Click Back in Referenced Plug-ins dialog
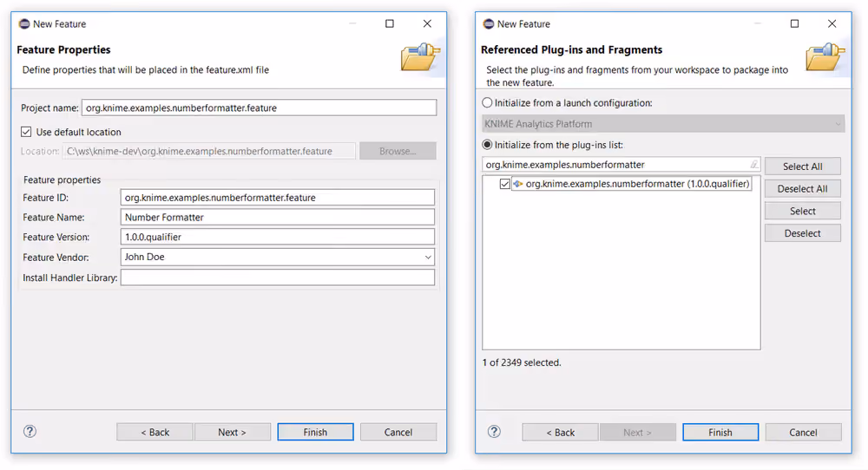 (560, 432)
